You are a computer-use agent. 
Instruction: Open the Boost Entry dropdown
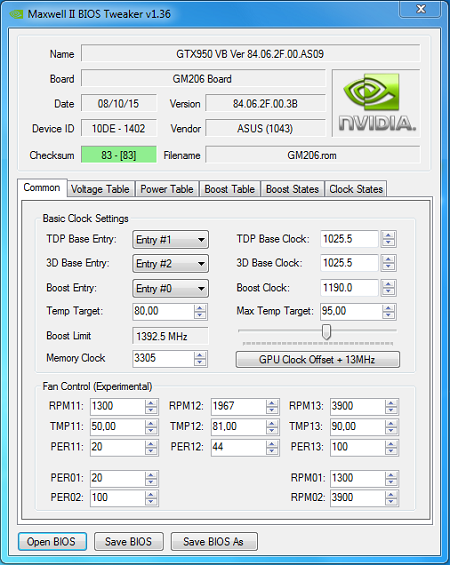tap(170, 288)
